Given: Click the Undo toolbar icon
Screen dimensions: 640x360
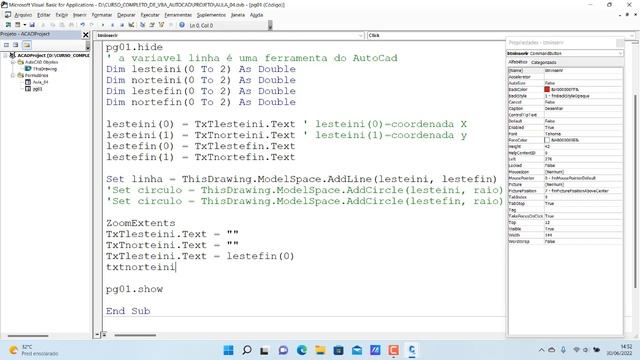Looking at the screenshot, I should point(82,25).
